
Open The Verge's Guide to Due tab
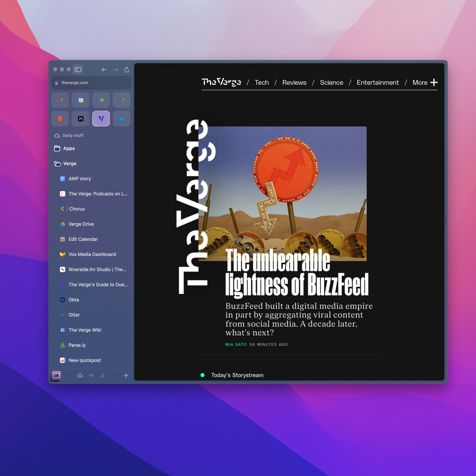tap(91, 285)
